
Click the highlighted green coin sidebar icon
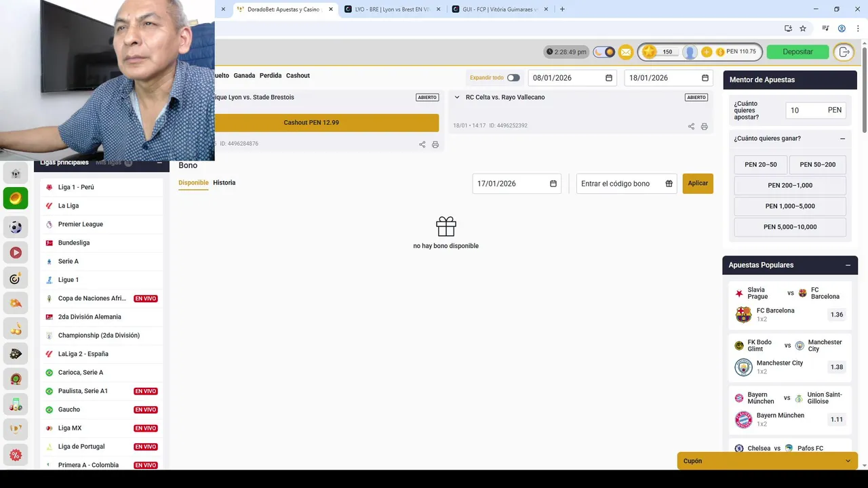(16, 198)
